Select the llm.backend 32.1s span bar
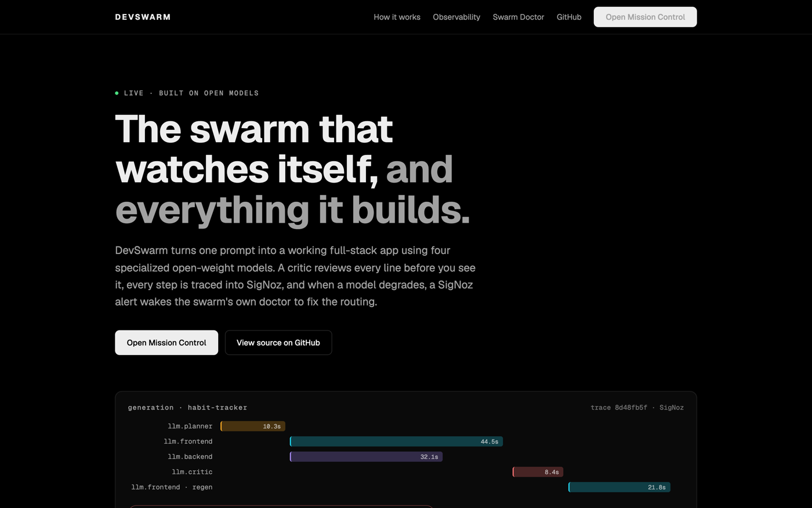Screen dimensions: 812x508 point(366,456)
